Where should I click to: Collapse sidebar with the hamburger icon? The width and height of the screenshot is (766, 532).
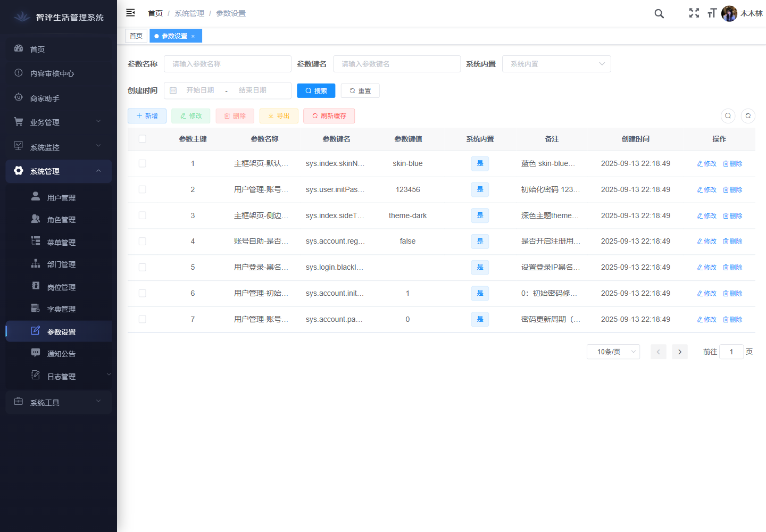[x=130, y=13]
